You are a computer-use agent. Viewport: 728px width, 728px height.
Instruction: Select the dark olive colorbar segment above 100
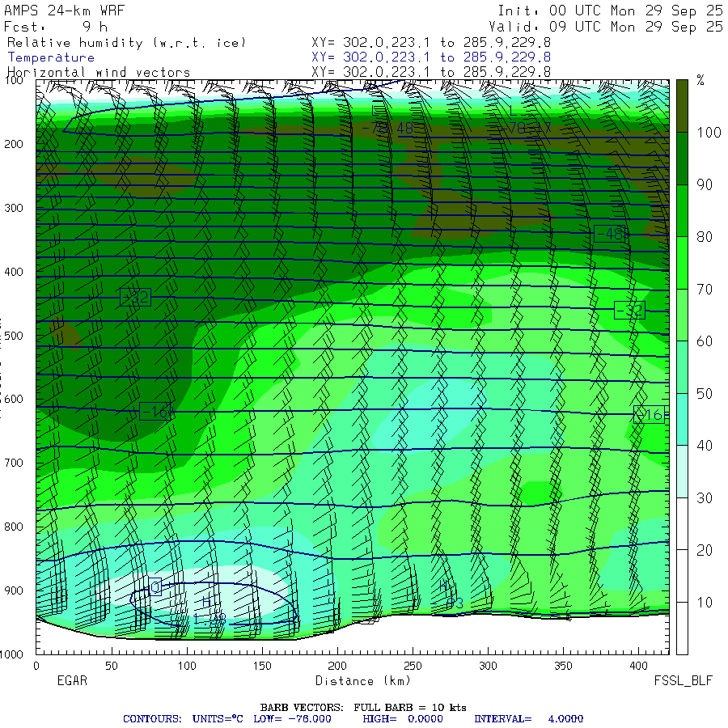[682, 106]
